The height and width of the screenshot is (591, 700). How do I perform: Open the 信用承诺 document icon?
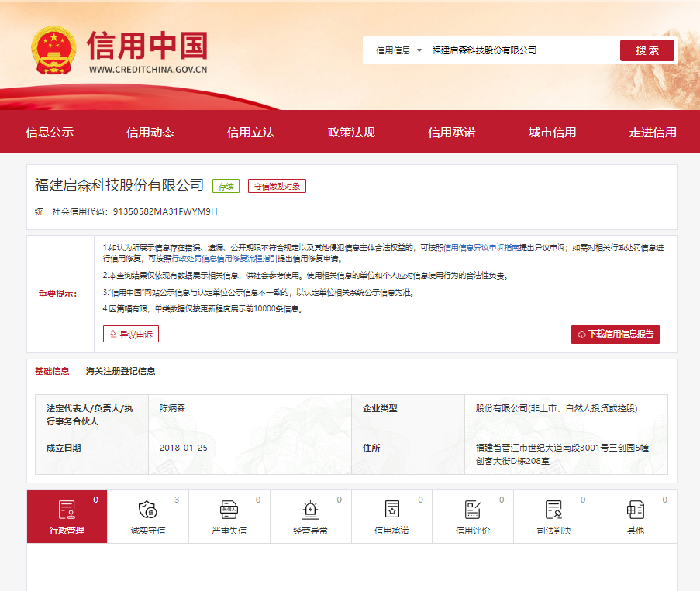coord(391,510)
